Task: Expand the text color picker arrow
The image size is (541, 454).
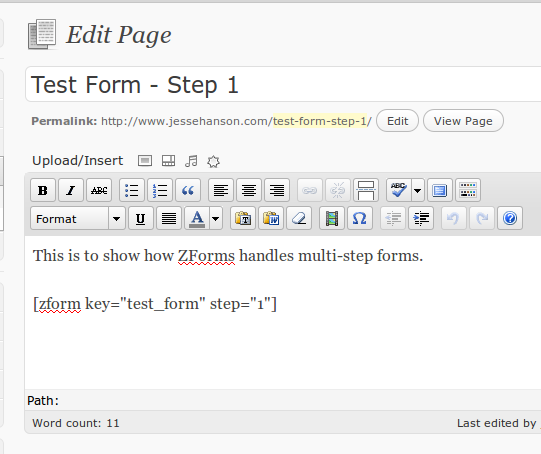Action: pos(216,218)
